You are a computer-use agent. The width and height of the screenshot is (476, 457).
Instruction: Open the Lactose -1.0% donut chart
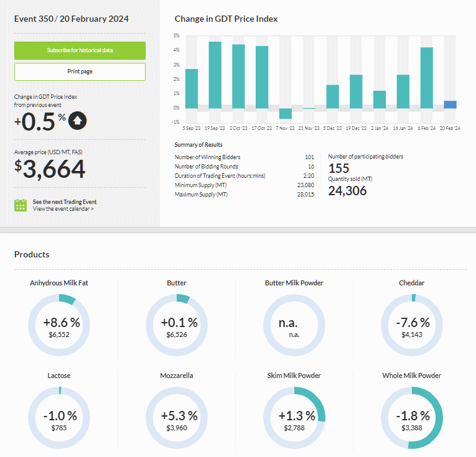pyautogui.click(x=59, y=418)
